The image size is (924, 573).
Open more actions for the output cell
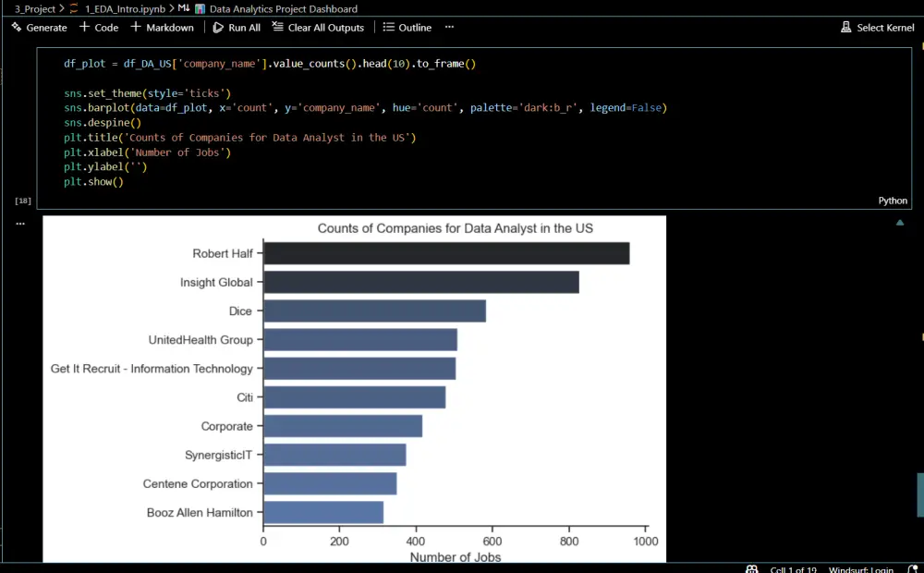pos(20,222)
